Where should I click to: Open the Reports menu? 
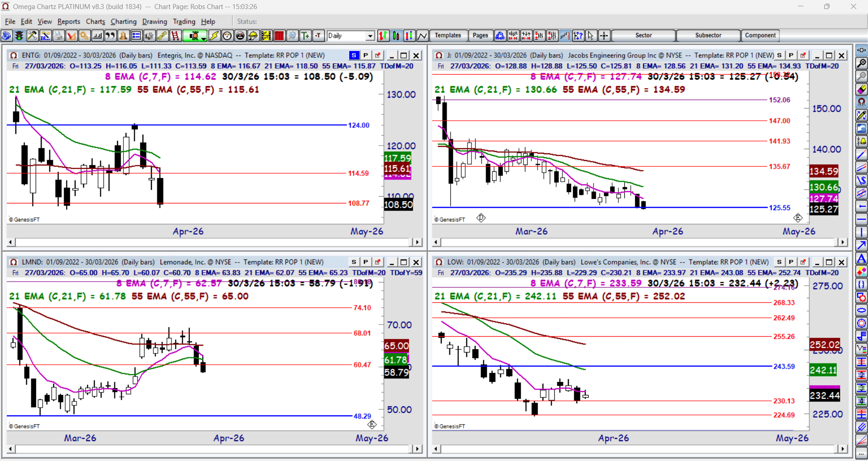[x=69, y=21]
